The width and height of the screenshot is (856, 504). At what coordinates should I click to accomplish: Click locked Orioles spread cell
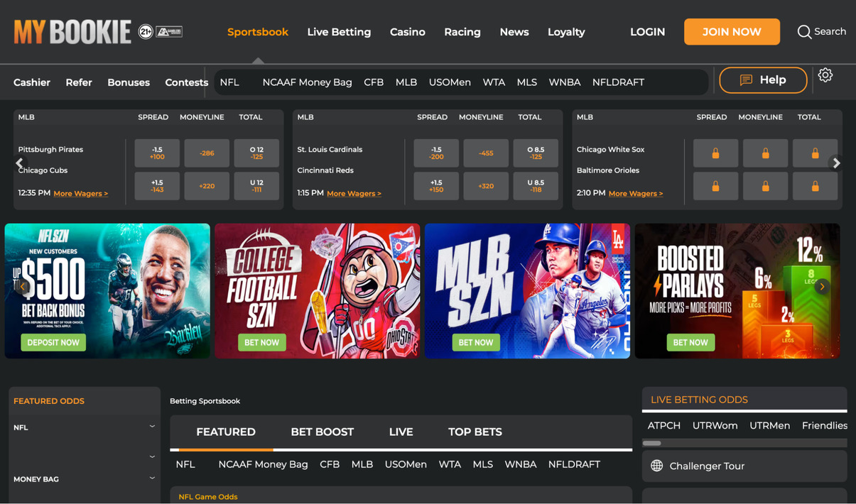coord(715,186)
